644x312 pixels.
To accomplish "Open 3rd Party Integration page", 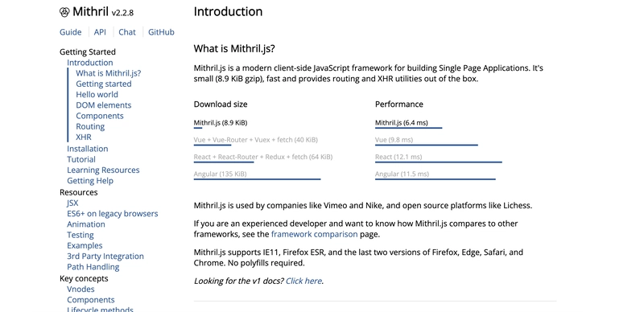I will tap(105, 257).
